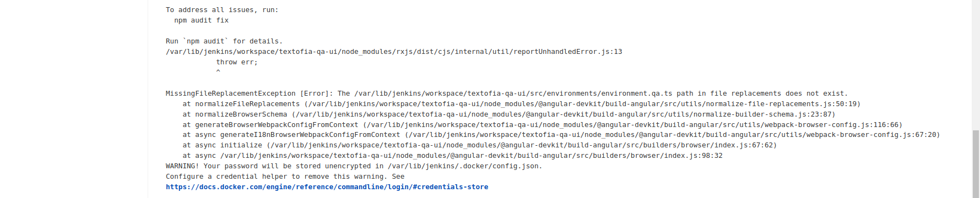The image size is (980, 198).
Task: Click the environment.qa.ts path in error
Action: coord(513,94)
